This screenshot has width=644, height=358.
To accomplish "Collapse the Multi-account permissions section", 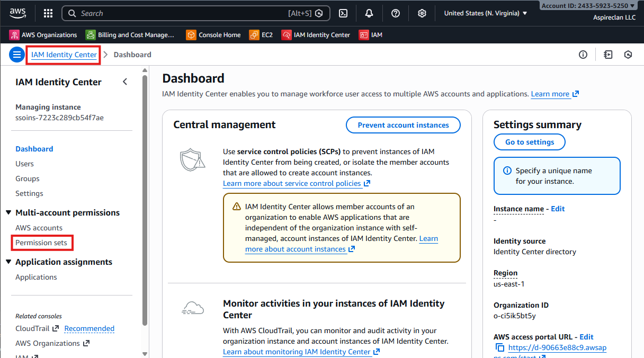I will pyautogui.click(x=8, y=212).
